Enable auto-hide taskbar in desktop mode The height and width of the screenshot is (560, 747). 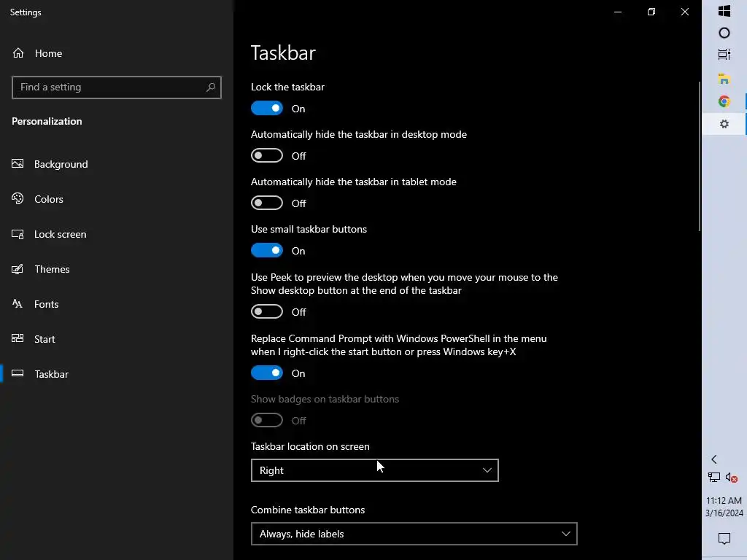click(x=267, y=156)
